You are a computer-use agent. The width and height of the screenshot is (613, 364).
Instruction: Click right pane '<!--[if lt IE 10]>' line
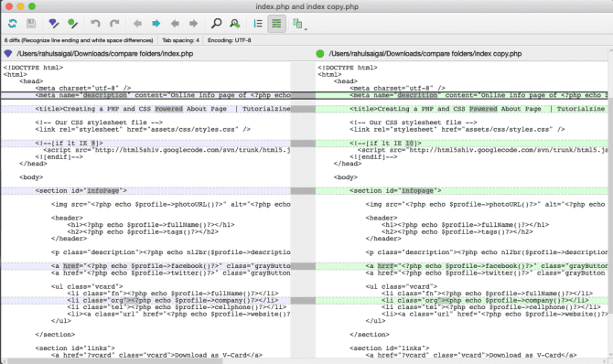pos(462,144)
